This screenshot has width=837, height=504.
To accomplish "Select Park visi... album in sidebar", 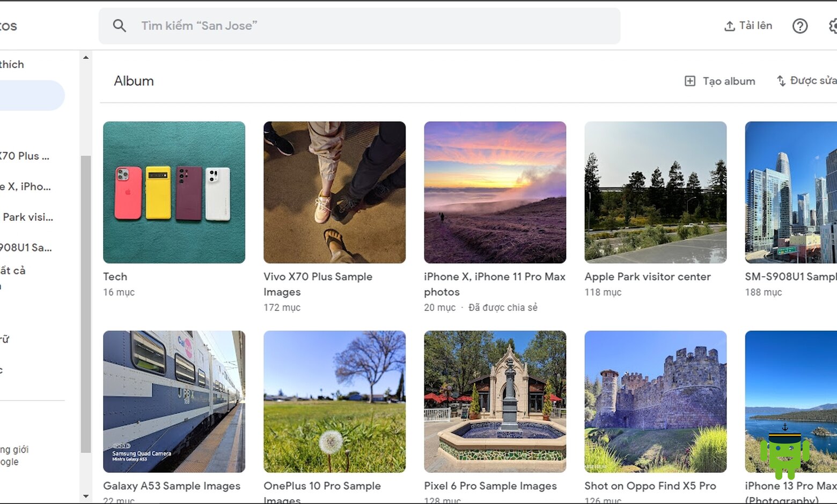I will click(x=28, y=217).
